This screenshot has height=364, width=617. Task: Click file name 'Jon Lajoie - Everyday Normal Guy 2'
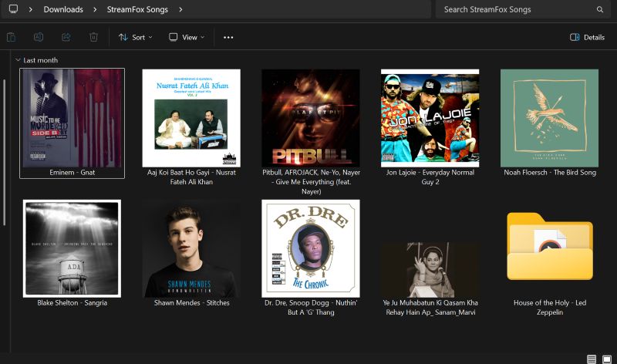click(430, 177)
